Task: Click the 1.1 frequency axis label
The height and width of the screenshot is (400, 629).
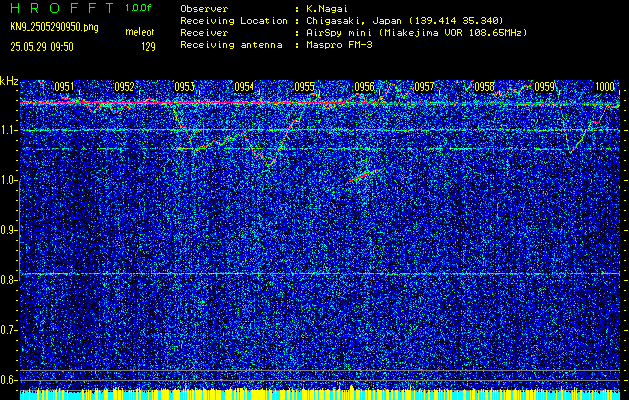Action: (9, 130)
